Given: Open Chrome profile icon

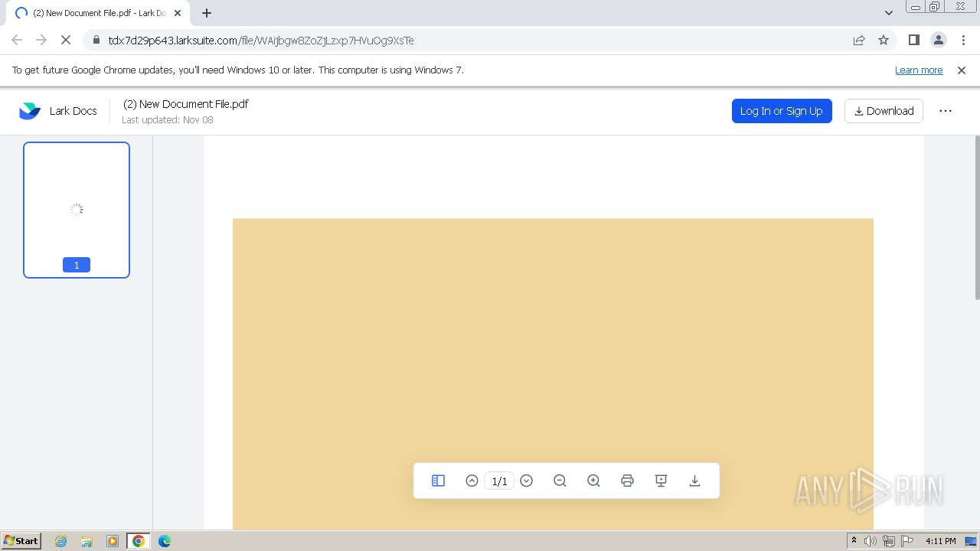Looking at the screenshot, I should click(939, 41).
